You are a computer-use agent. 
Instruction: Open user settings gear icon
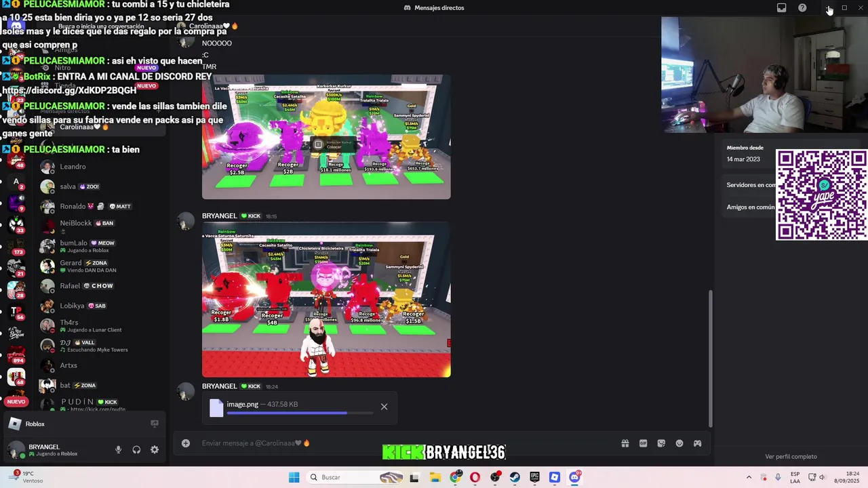[x=155, y=449]
